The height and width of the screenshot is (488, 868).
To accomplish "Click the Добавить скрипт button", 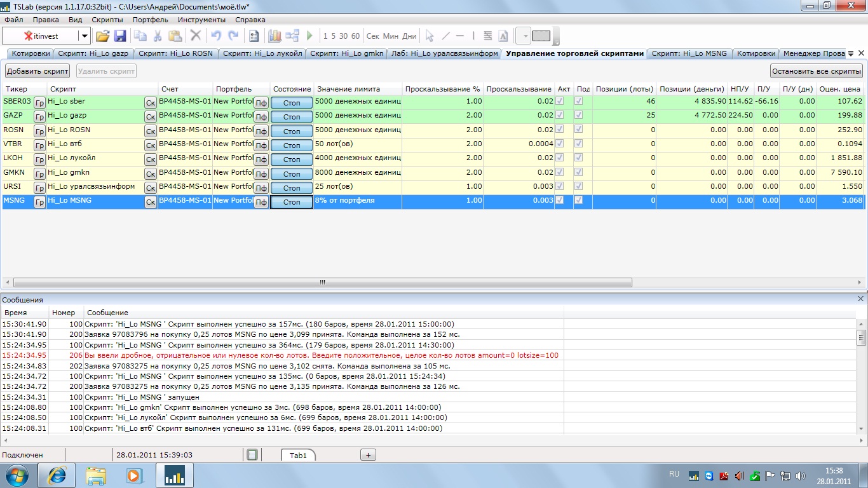I will pyautogui.click(x=37, y=71).
